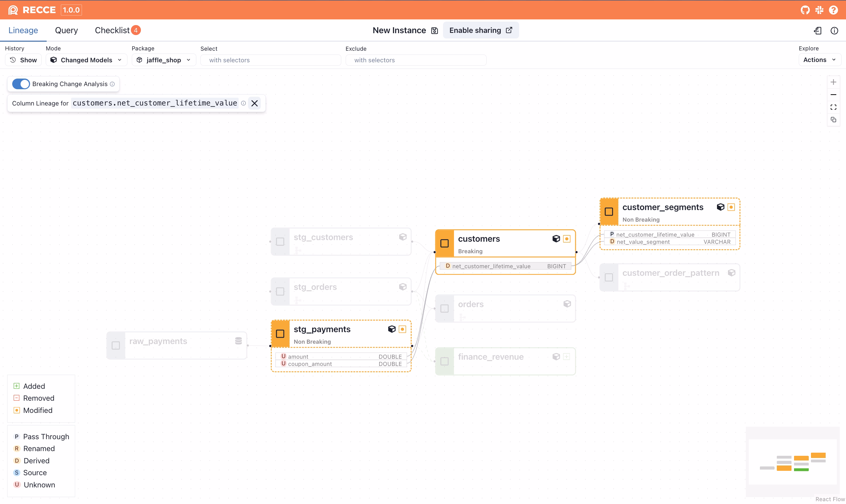Click the lineage minimap
Image resolution: width=846 pixels, height=504 pixels.
click(792, 462)
